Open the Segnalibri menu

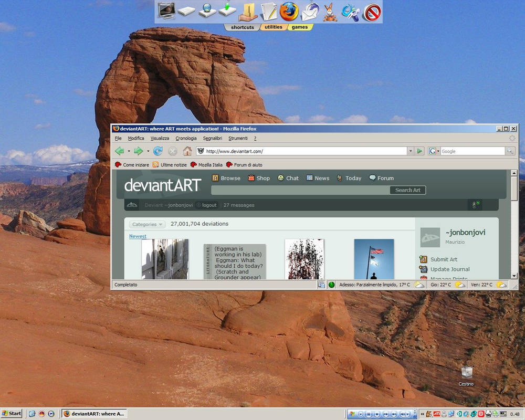click(212, 138)
